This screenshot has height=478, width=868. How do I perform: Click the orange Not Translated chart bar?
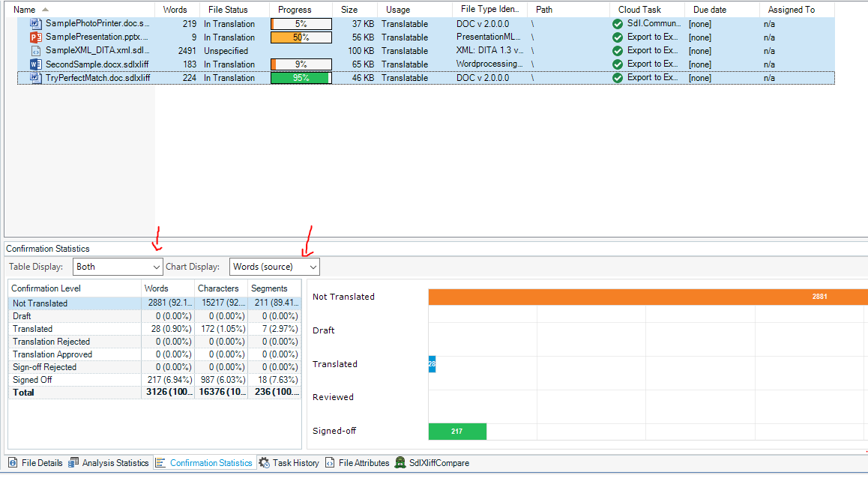click(x=648, y=297)
